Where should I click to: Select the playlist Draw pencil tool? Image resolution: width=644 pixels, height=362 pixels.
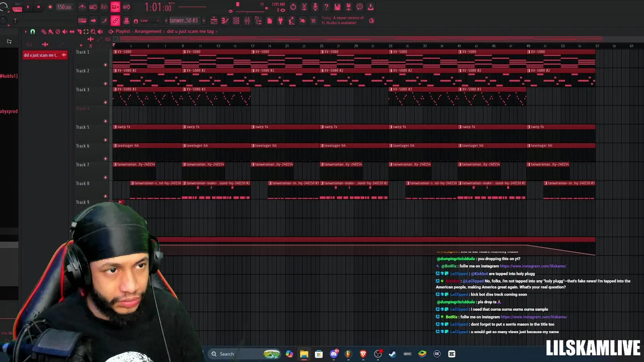tap(44, 31)
